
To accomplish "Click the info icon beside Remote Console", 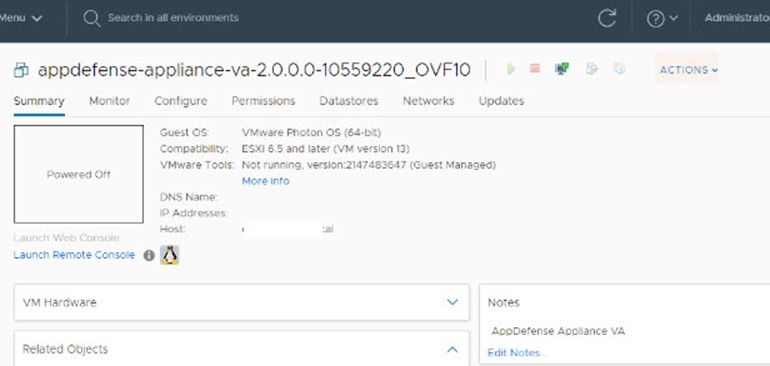I will tap(149, 255).
